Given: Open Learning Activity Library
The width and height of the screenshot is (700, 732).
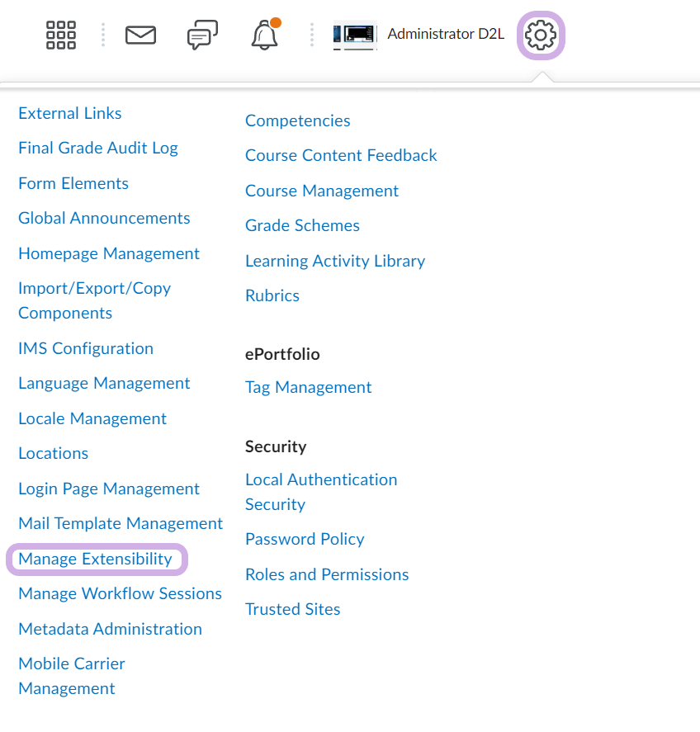Looking at the screenshot, I should coord(335,261).
